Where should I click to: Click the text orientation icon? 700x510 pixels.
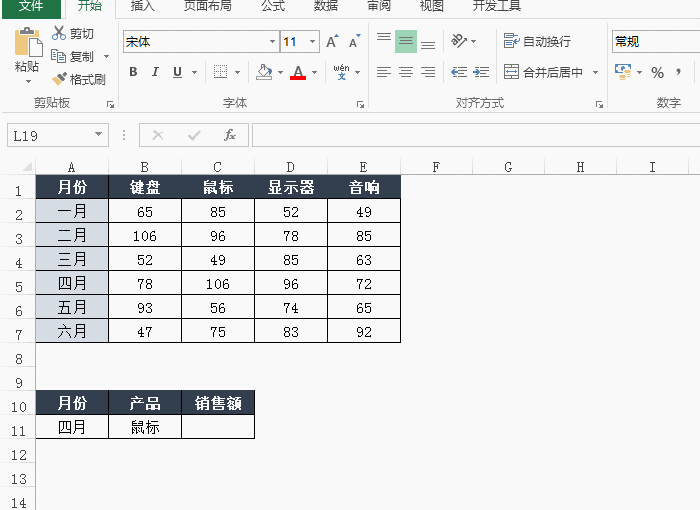coord(459,41)
